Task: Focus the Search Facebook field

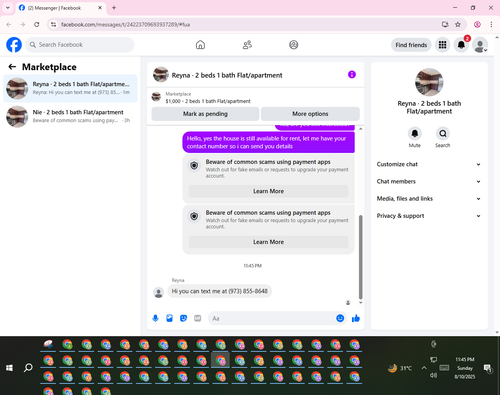Action: click(80, 45)
